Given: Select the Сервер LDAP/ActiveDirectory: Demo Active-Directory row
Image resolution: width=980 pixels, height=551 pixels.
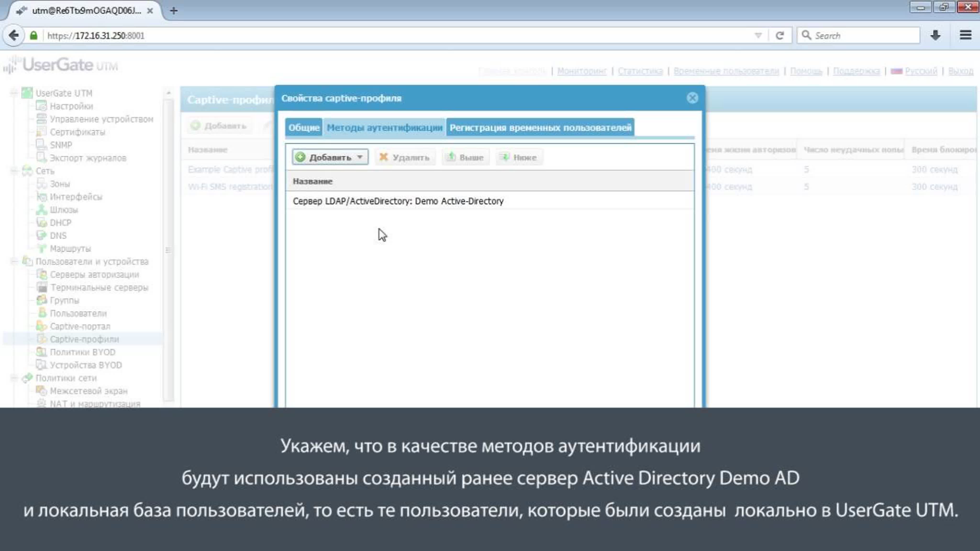Looking at the screenshot, I should [x=490, y=201].
